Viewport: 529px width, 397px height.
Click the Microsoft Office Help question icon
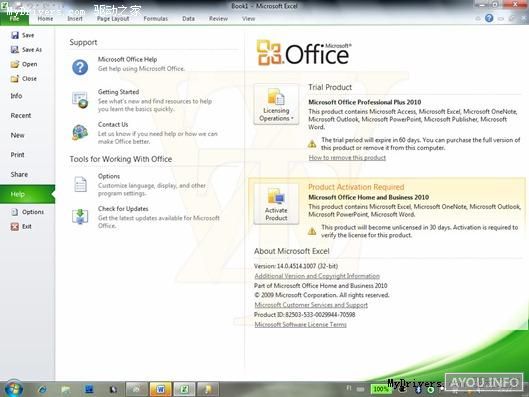point(80,67)
